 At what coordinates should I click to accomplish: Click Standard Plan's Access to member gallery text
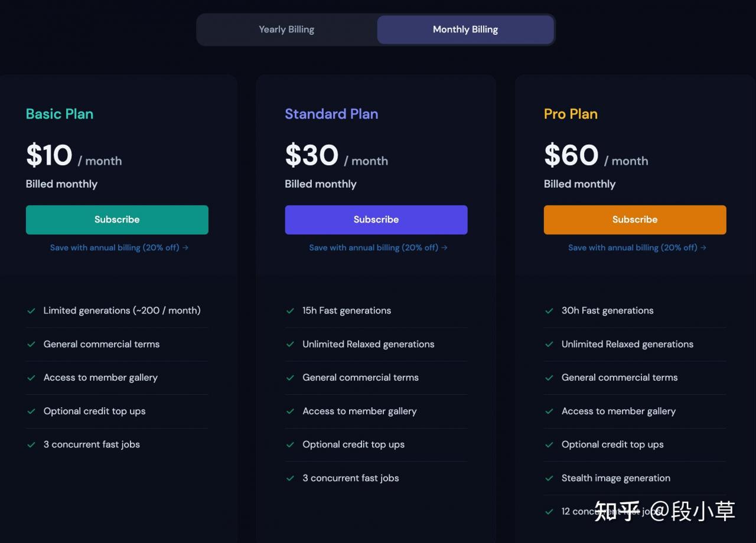(359, 411)
